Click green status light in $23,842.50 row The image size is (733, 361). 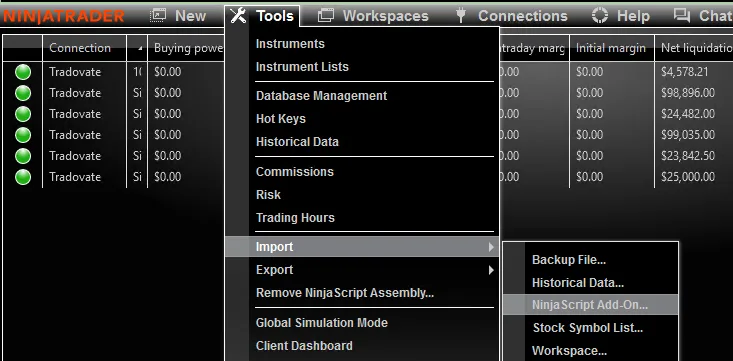(x=23, y=156)
